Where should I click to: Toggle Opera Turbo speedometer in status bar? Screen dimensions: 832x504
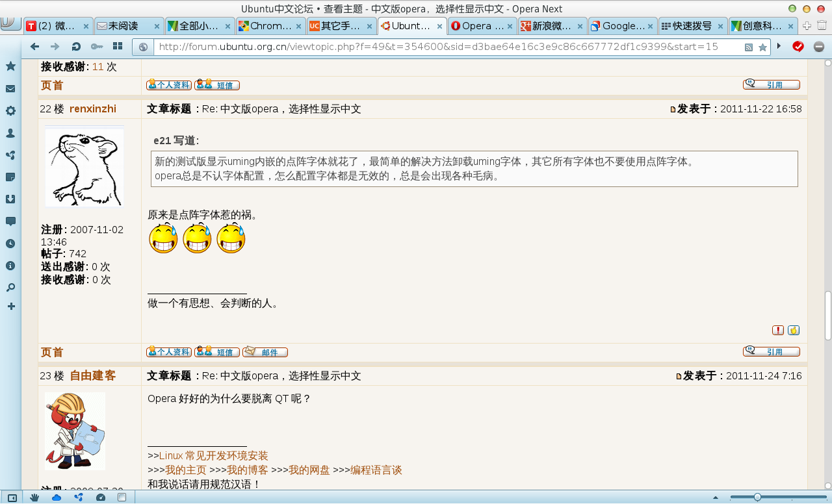100,498
